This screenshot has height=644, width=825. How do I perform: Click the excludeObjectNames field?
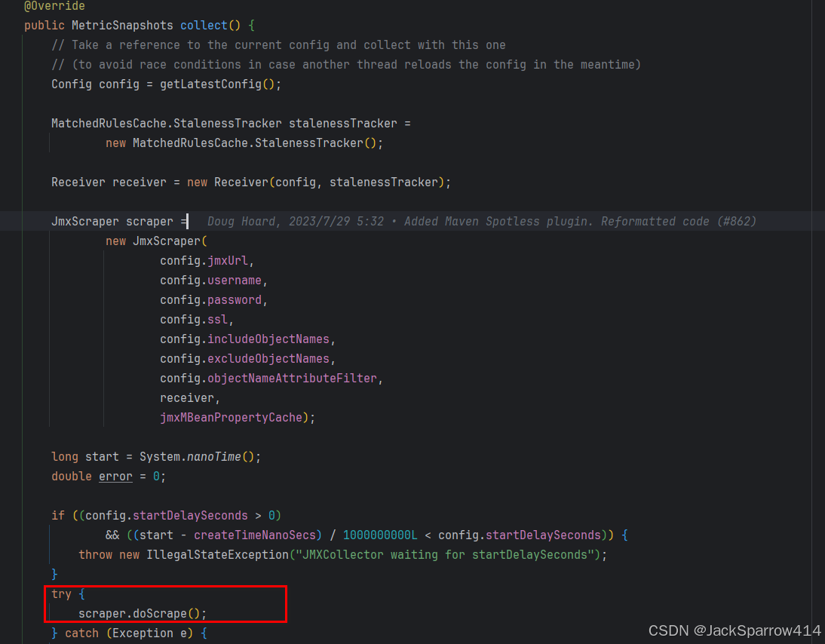pos(268,359)
